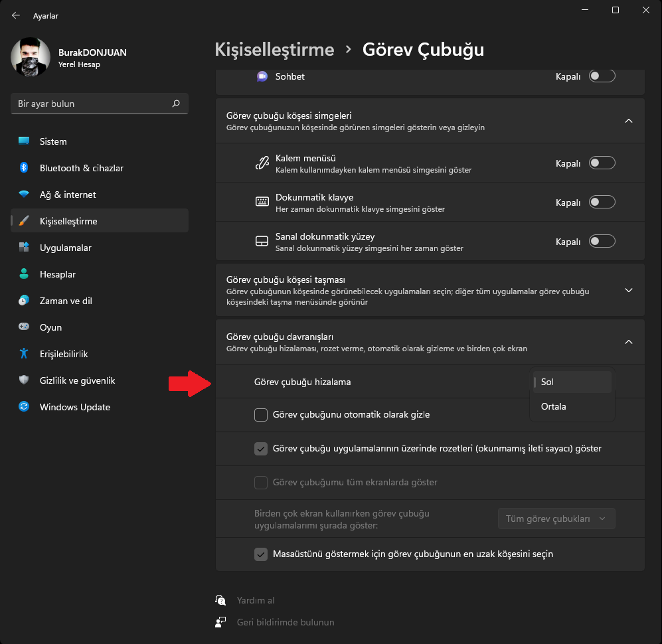Toggle the Sanal dokunmatik yüzey switch
Viewport: 662px width, 644px height.
tap(602, 242)
